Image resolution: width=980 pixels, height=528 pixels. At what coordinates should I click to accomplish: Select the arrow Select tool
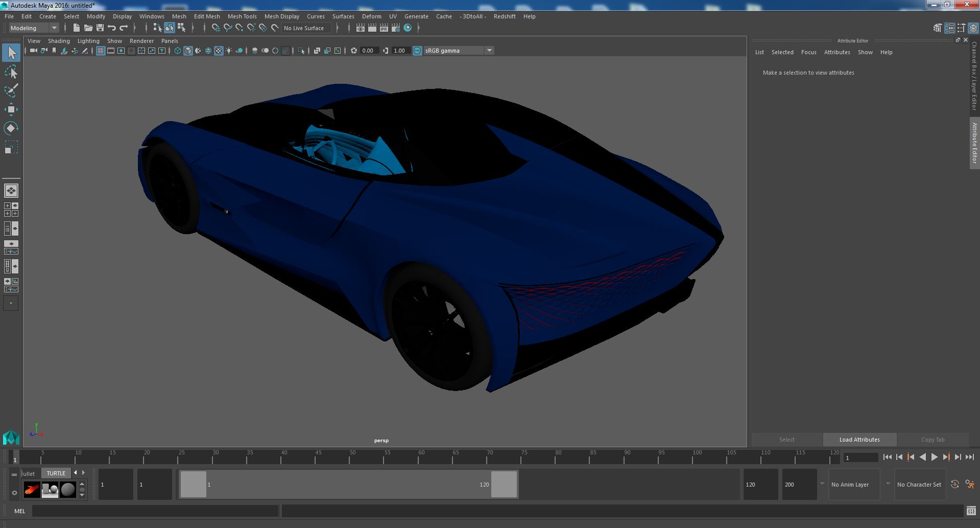tap(11, 53)
